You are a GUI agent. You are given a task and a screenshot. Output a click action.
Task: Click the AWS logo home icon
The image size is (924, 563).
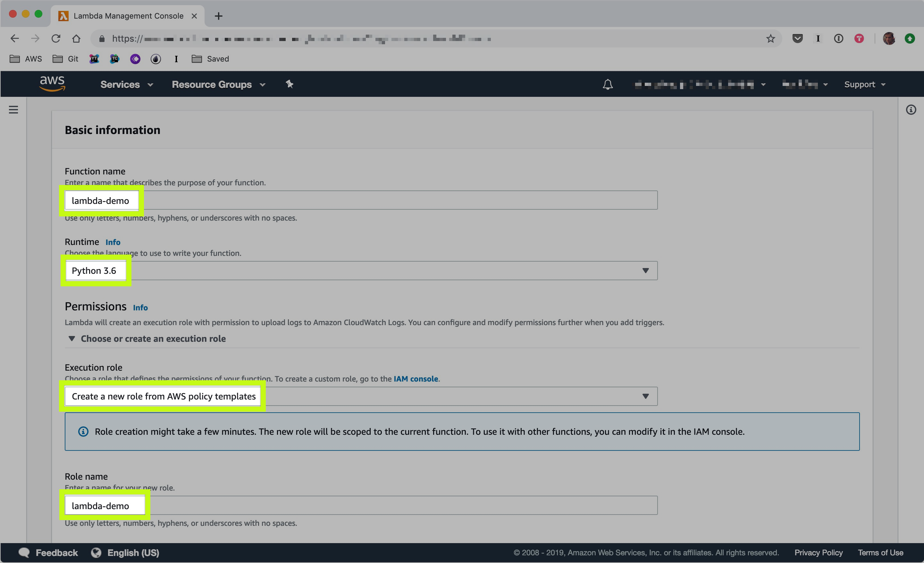coord(53,83)
